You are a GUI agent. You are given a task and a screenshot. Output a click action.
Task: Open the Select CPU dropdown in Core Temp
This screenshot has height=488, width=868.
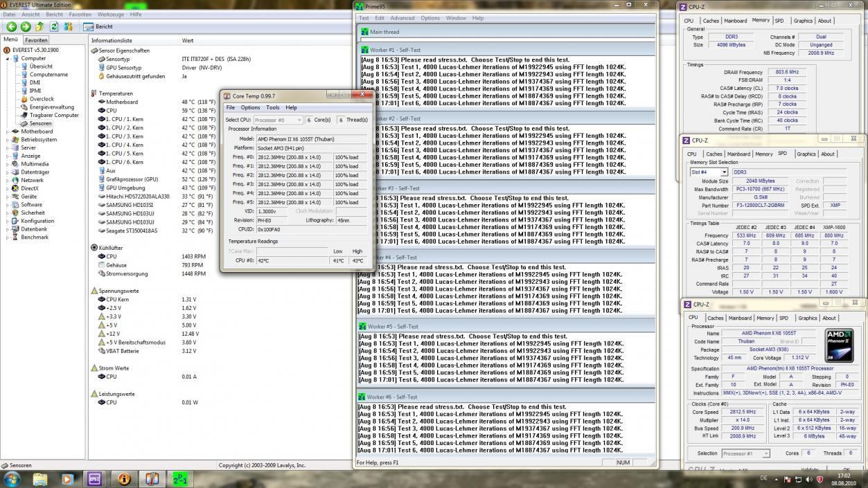pos(278,120)
